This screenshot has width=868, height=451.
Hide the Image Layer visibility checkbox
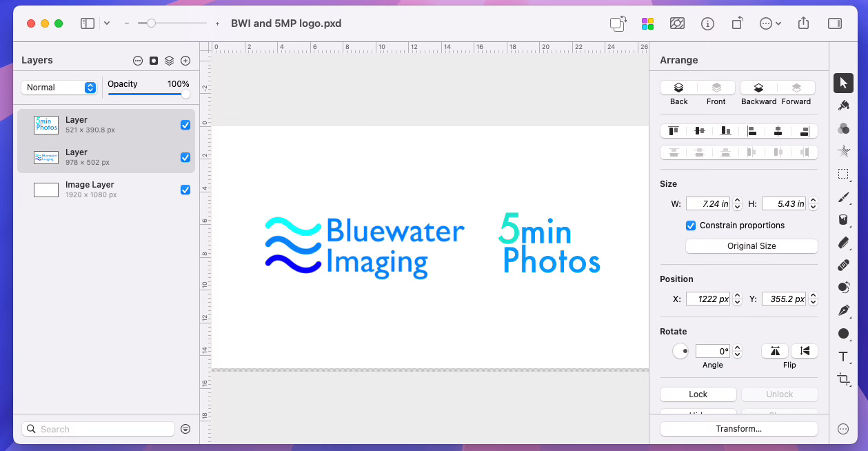185,190
